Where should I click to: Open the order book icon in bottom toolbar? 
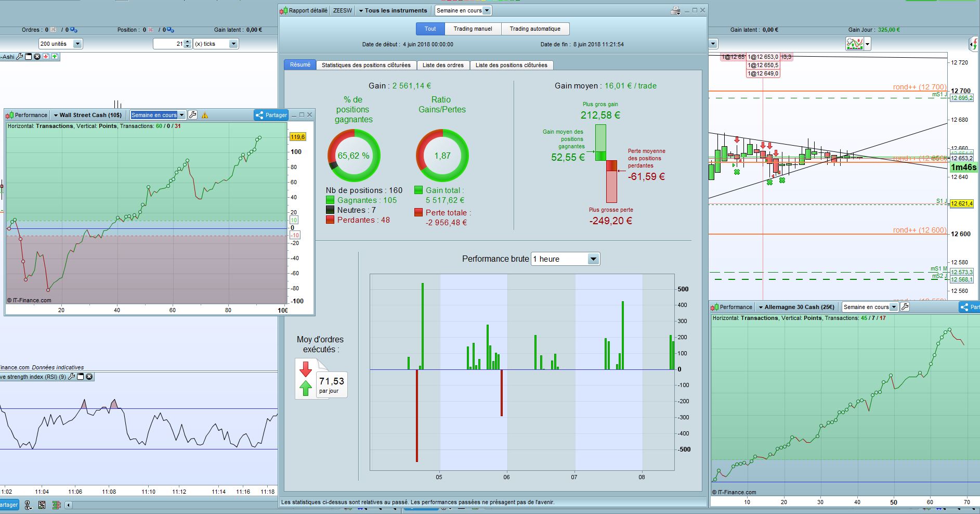(56, 505)
